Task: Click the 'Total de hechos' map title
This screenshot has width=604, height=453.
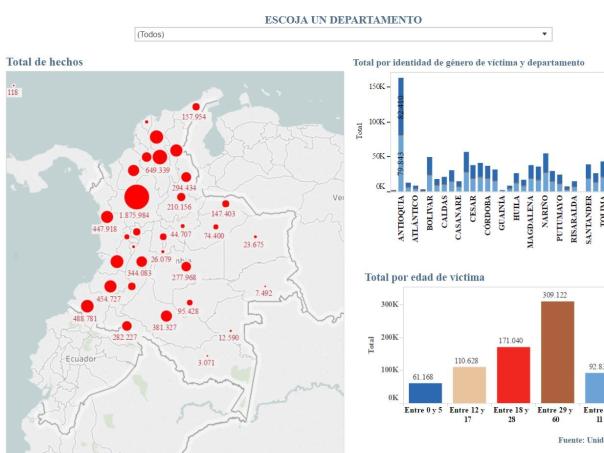Action: tap(45, 62)
